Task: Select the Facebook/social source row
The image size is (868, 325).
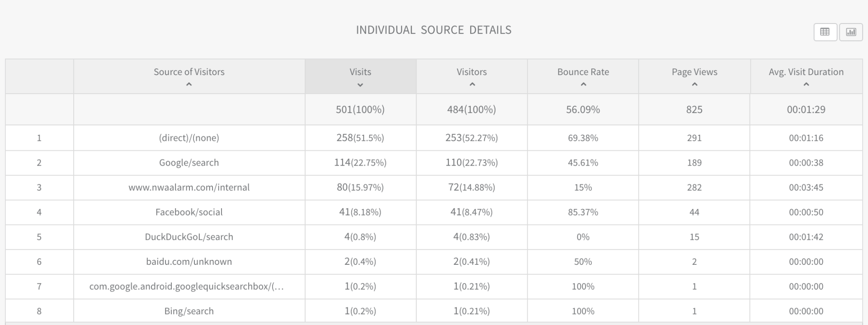Action: pyautogui.click(x=189, y=212)
